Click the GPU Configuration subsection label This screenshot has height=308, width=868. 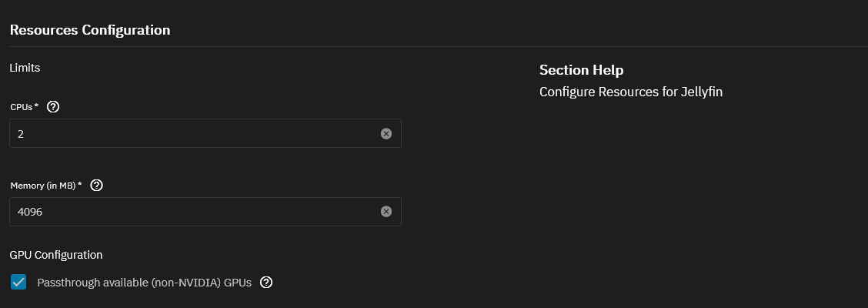pos(56,255)
